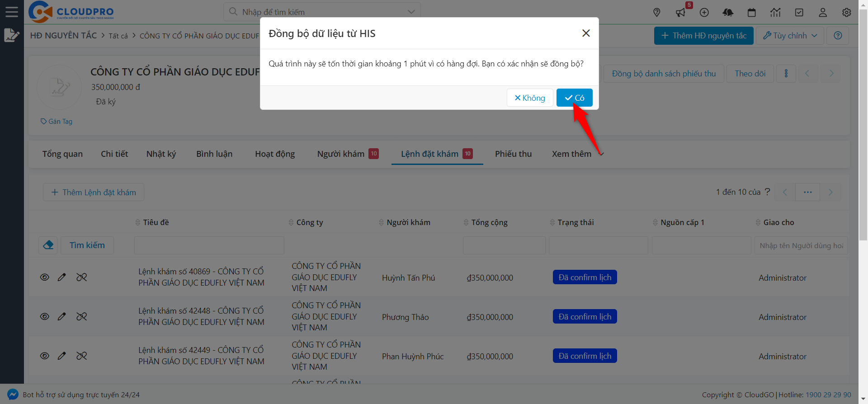Click the Tìm kiếm button
868x404 pixels.
click(x=87, y=245)
